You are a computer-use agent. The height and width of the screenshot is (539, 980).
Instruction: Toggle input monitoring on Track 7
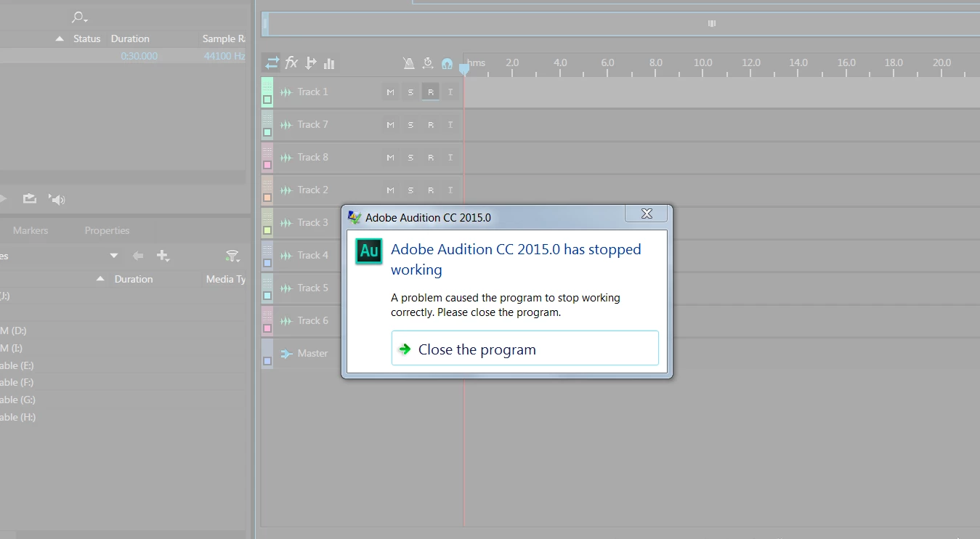pyautogui.click(x=450, y=125)
